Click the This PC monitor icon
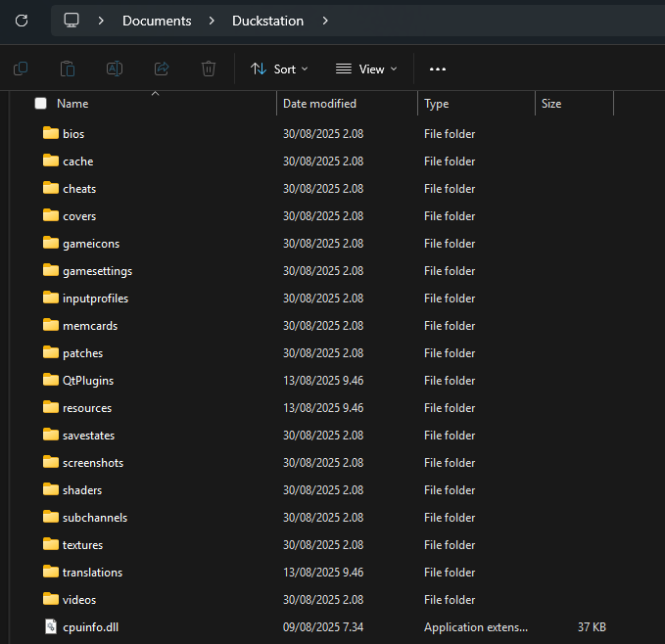The width and height of the screenshot is (665, 644). 71,21
